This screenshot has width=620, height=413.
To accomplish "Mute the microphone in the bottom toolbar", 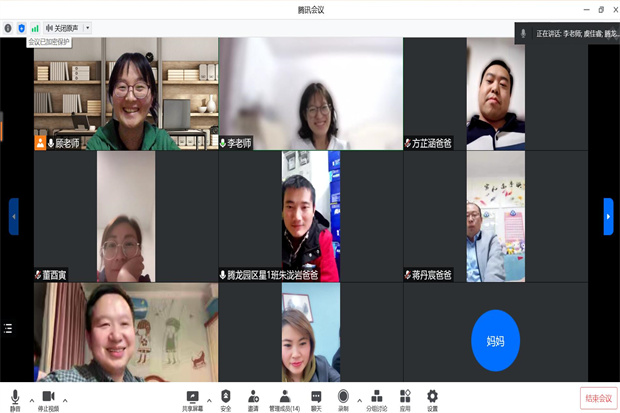I will point(14,397).
